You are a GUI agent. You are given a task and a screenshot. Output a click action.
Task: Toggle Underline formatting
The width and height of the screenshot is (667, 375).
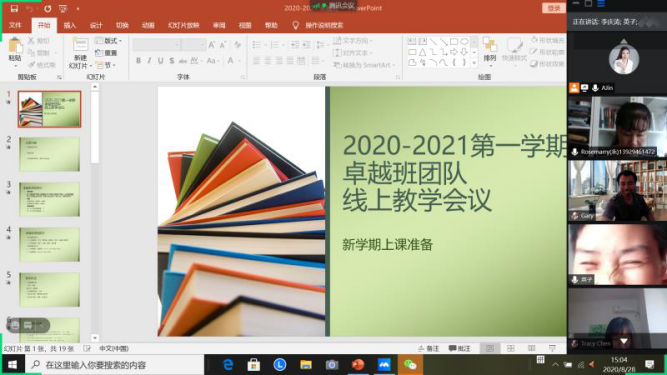point(160,61)
